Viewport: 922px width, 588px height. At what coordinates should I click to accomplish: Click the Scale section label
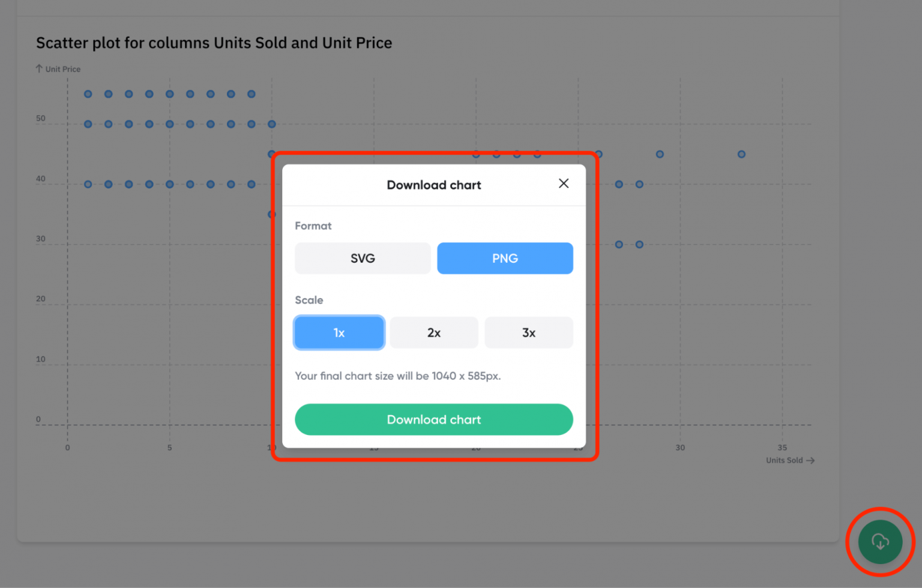point(309,300)
